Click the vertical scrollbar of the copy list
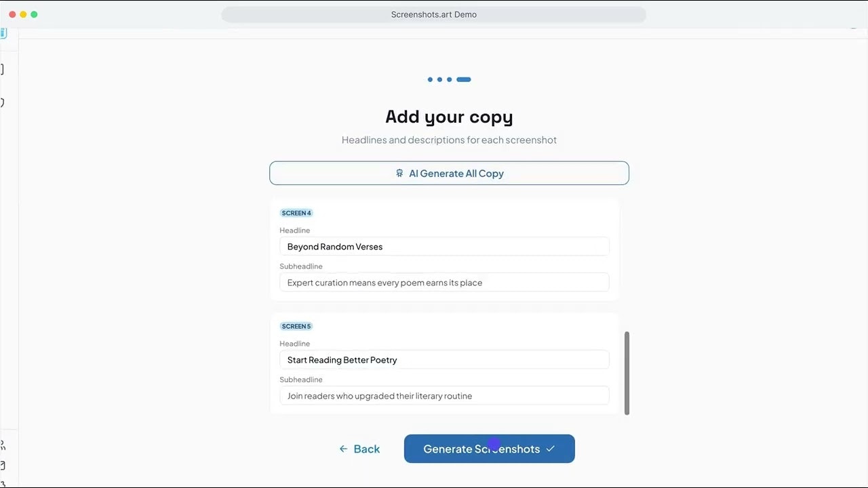Screen dimensions: 868x488 click(x=627, y=373)
